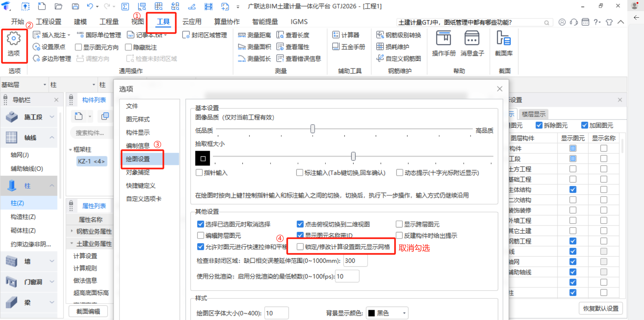The height and width of the screenshot is (320, 644).
Task: Select 图元样式 in options list
Action: coord(138,119)
